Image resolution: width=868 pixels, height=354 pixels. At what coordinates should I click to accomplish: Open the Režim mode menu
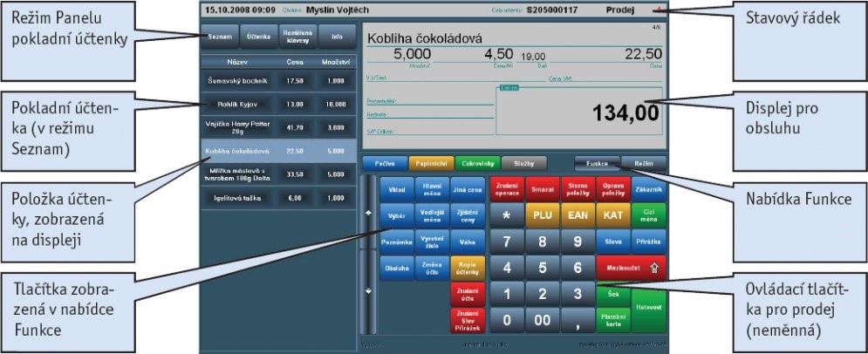643,162
